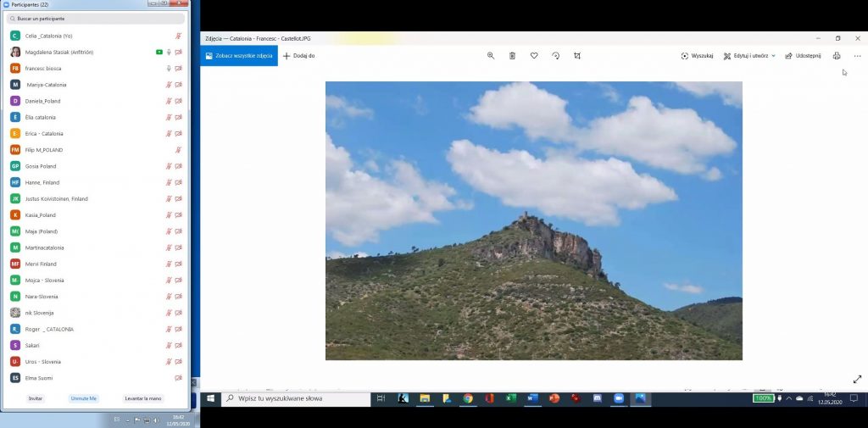Click the trash delete icon in Photos

pyautogui.click(x=512, y=56)
